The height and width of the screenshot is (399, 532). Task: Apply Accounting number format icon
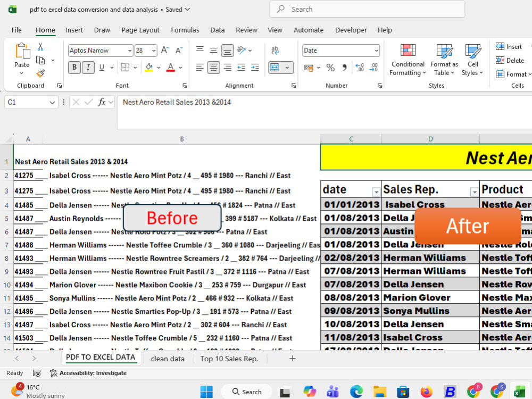pos(309,68)
